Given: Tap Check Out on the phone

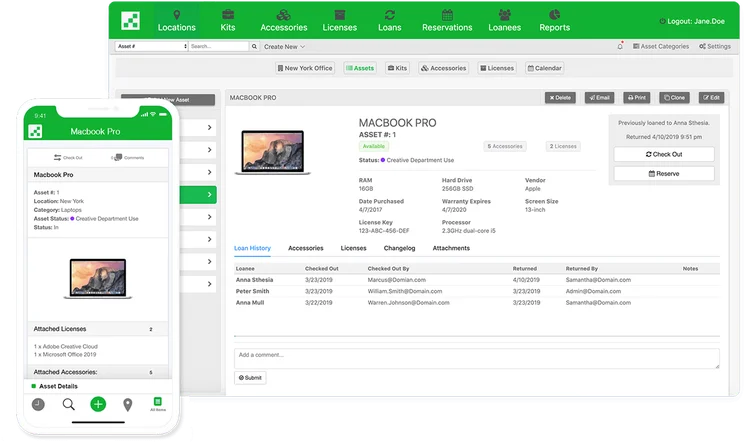Looking at the screenshot, I should 68,157.
